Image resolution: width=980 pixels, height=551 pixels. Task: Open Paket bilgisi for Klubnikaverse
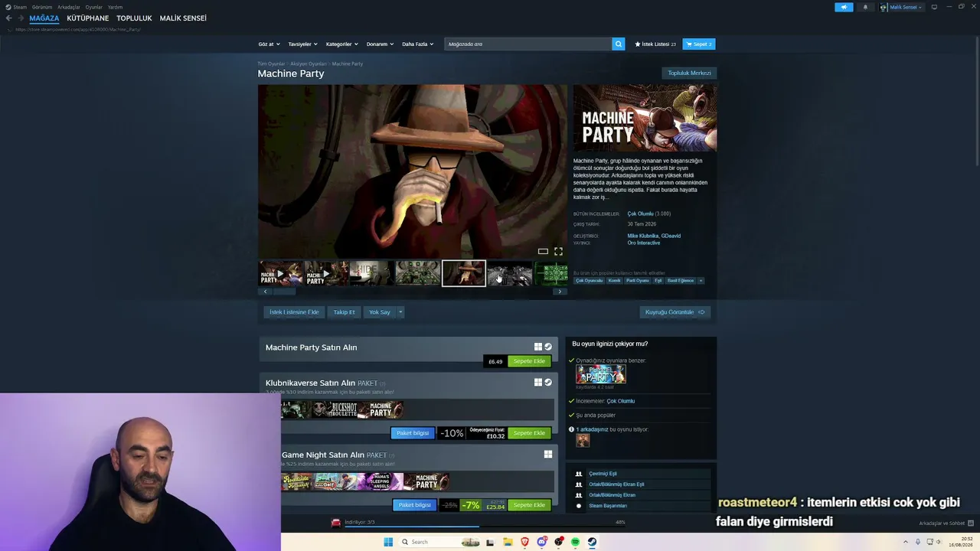click(x=413, y=433)
